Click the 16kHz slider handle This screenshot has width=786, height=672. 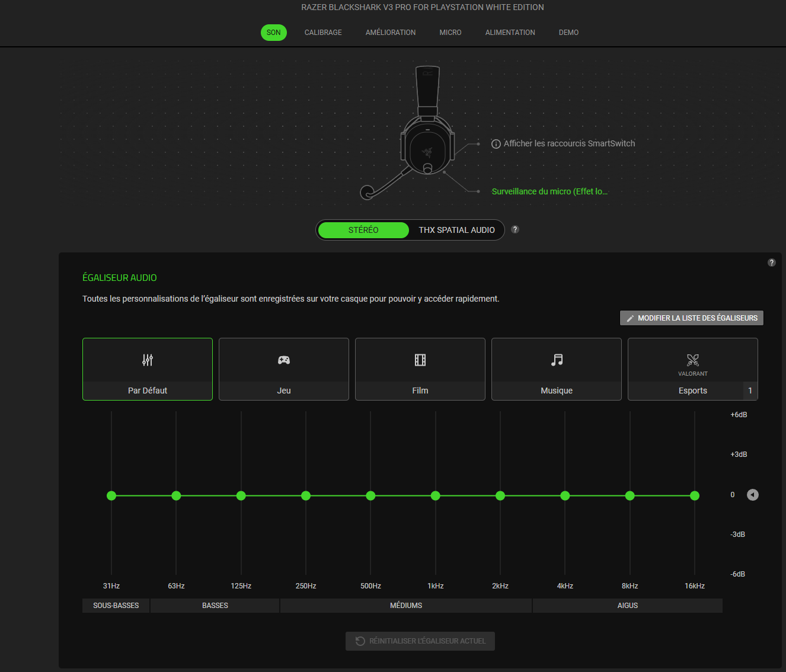(695, 495)
